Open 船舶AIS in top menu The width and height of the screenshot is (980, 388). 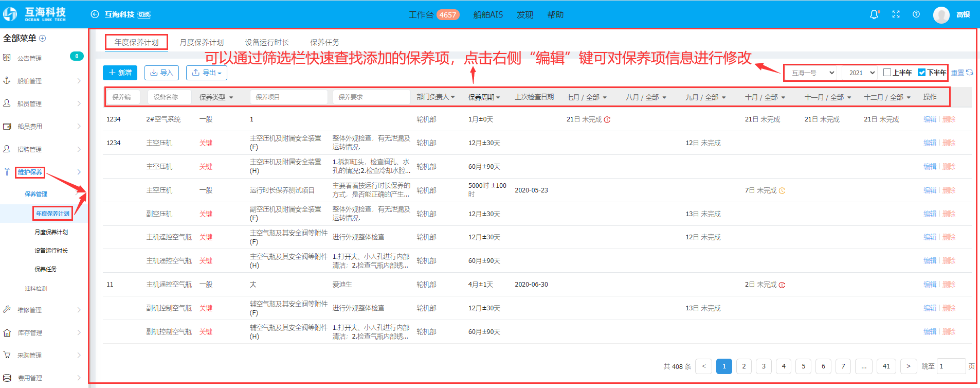click(488, 14)
